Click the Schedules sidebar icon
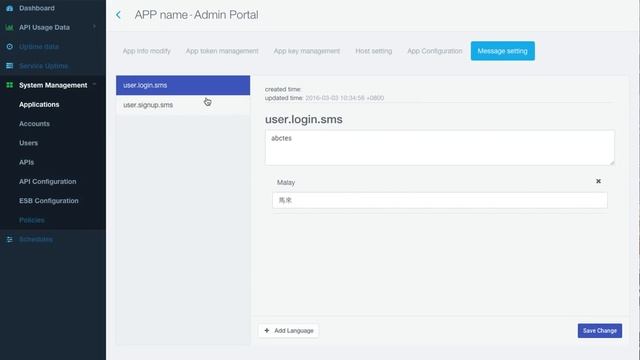Screen dimensions: 640x360 tap(9, 239)
